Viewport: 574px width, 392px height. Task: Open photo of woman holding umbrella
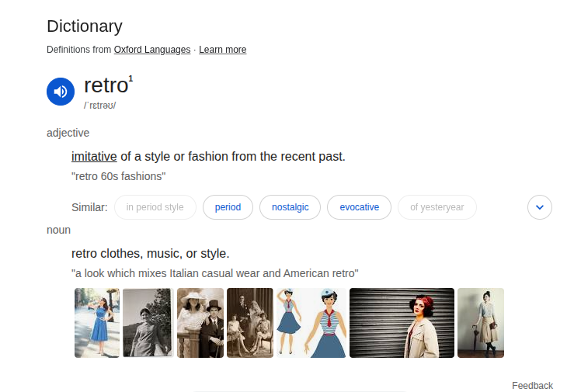coord(481,323)
